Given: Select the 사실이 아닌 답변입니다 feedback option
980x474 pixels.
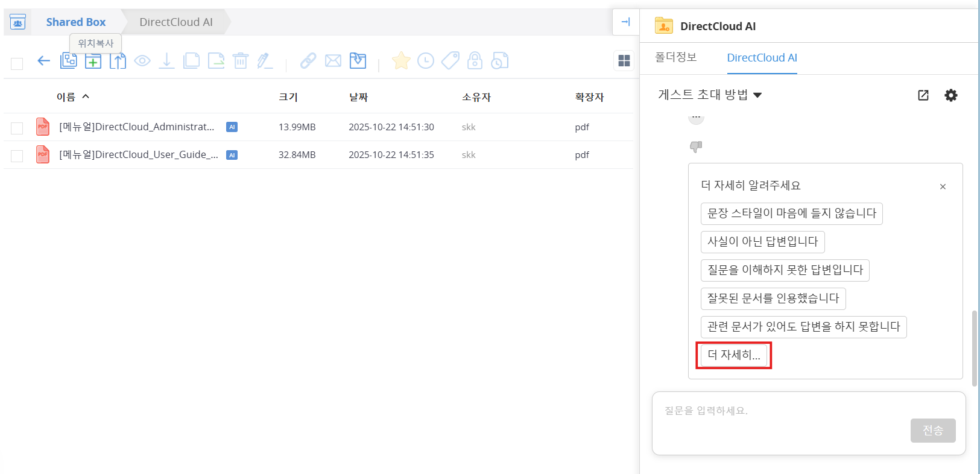Looking at the screenshot, I should tap(762, 242).
